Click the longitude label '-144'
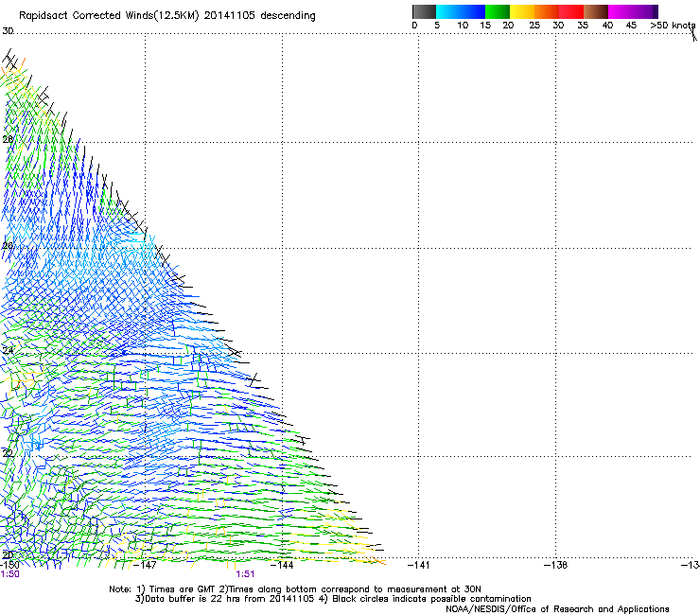Viewport: 700px width, 615px height. pyautogui.click(x=282, y=565)
